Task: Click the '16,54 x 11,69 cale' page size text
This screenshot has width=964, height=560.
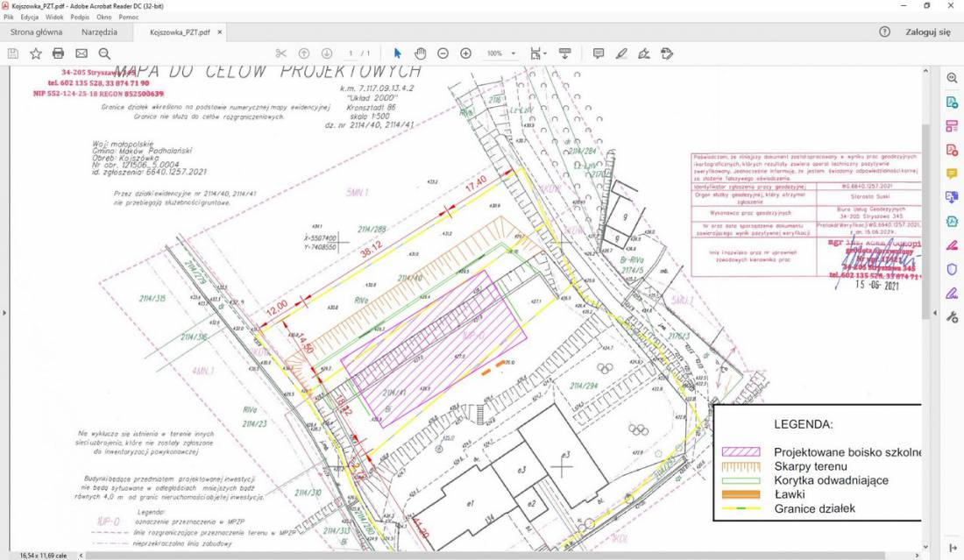Action: pos(43,556)
